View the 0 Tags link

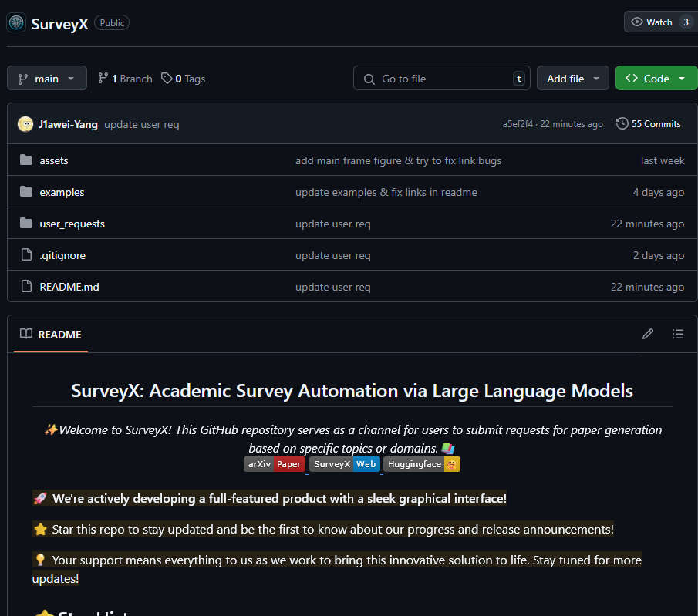coord(183,79)
